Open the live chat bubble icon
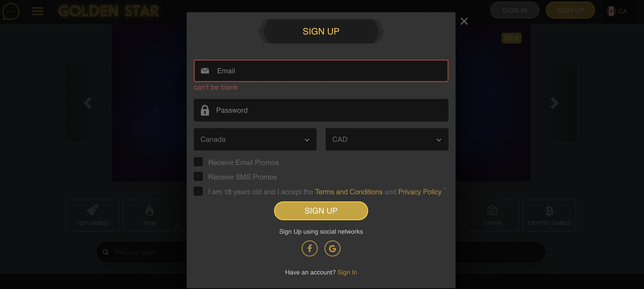 click(x=11, y=11)
